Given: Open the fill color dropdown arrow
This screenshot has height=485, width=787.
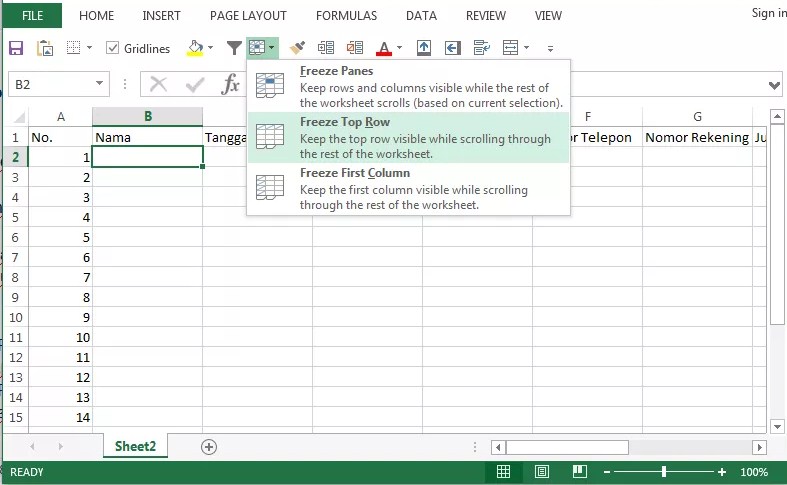Looking at the screenshot, I should click(210, 48).
